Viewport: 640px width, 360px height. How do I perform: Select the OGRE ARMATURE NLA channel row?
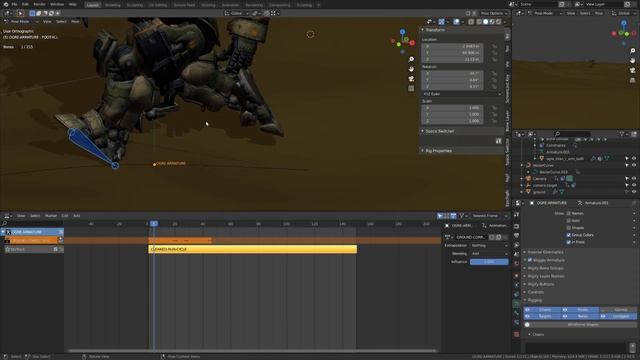[32, 232]
